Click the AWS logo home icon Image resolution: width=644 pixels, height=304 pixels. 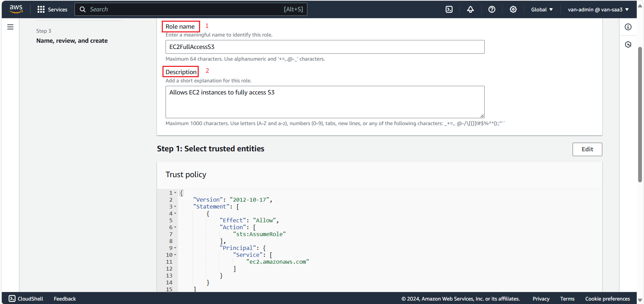[x=16, y=9]
